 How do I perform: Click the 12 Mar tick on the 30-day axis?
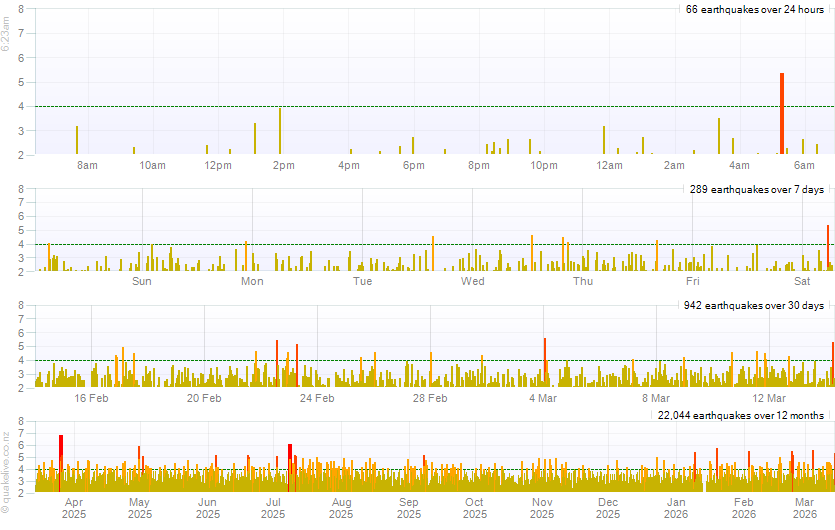(768, 398)
